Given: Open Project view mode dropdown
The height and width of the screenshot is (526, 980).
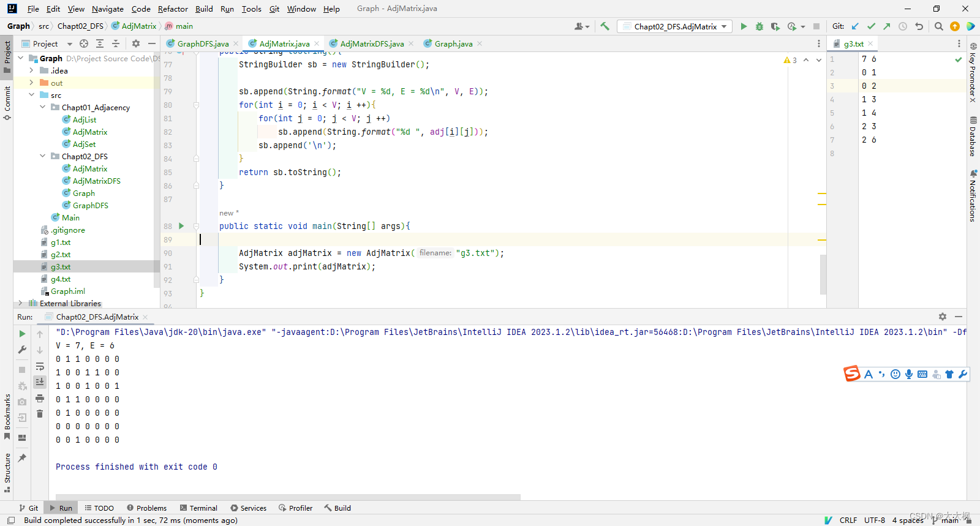Looking at the screenshot, I should [69, 44].
